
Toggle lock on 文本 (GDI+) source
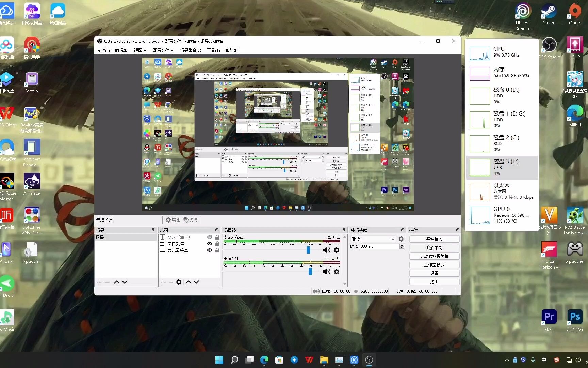217,237
